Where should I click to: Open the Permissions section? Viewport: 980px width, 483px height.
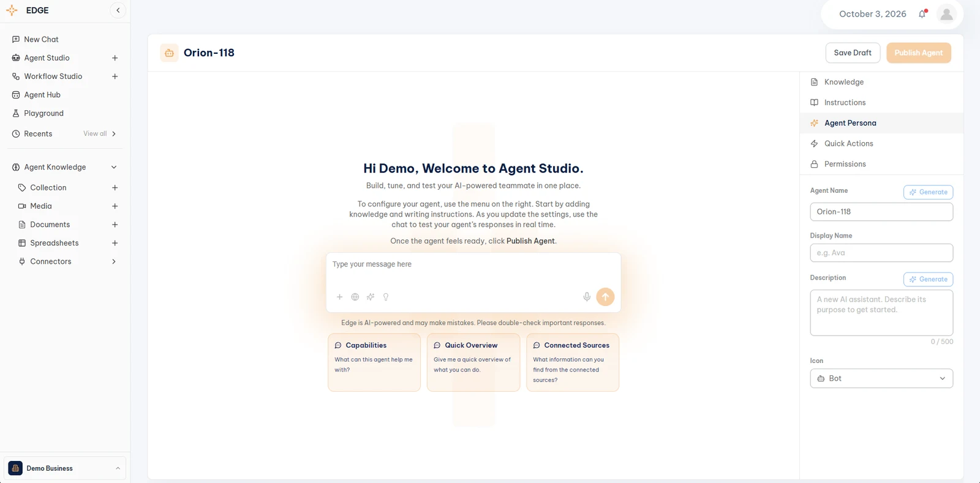click(x=881, y=164)
